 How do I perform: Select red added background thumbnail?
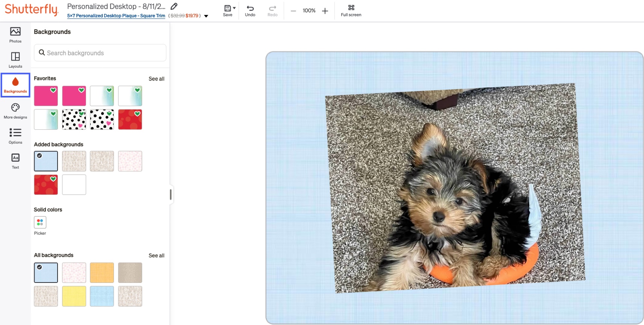coord(46,185)
